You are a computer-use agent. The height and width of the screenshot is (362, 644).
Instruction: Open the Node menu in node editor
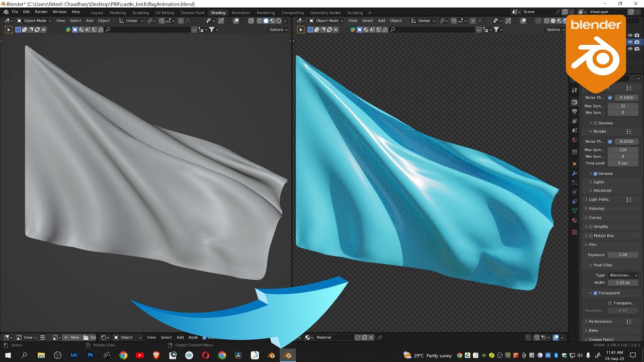click(193, 337)
